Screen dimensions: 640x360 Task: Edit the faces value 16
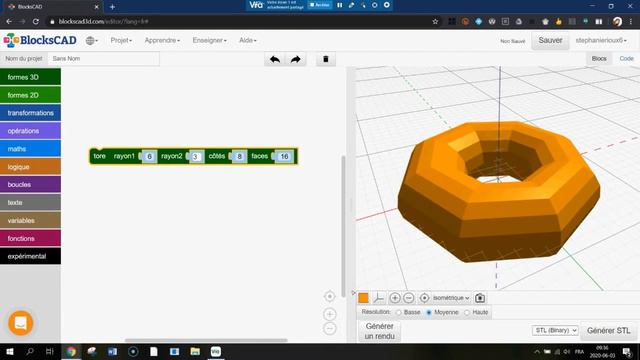[x=284, y=156]
